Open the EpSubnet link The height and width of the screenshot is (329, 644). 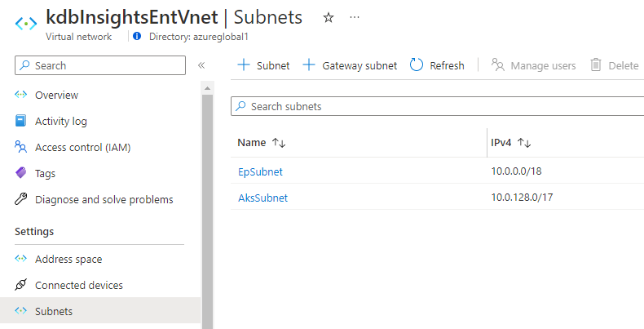coord(260,171)
